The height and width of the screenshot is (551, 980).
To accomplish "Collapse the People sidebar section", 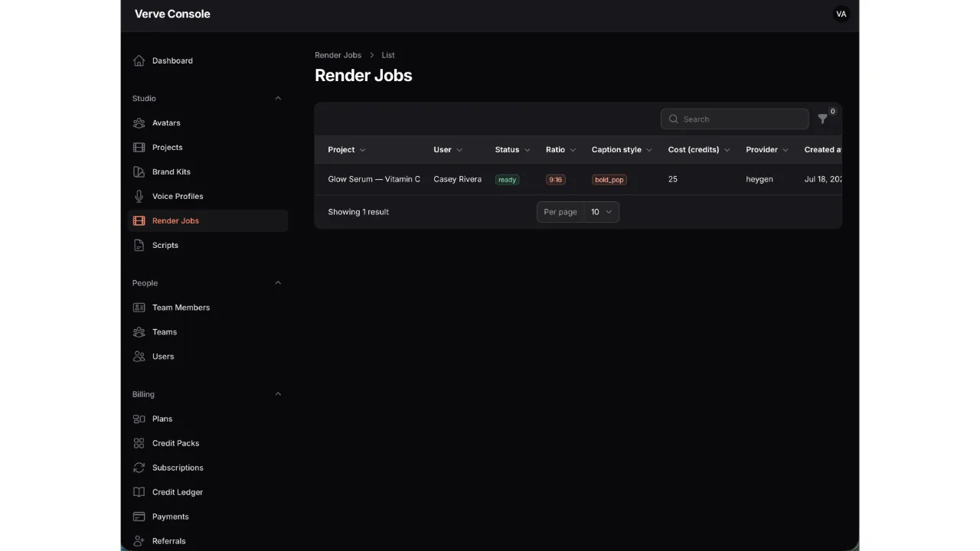I will (x=278, y=282).
